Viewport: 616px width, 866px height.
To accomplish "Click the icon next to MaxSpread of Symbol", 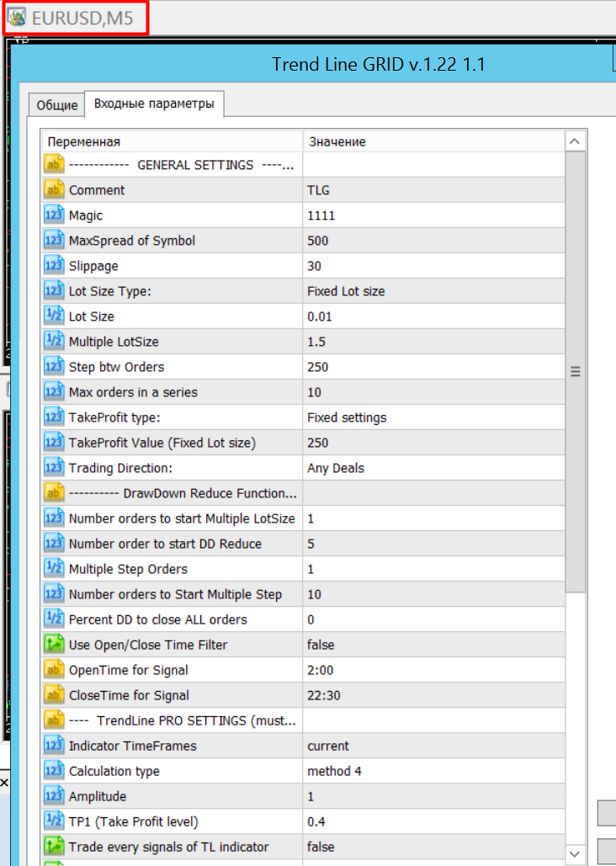I will click(x=54, y=240).
